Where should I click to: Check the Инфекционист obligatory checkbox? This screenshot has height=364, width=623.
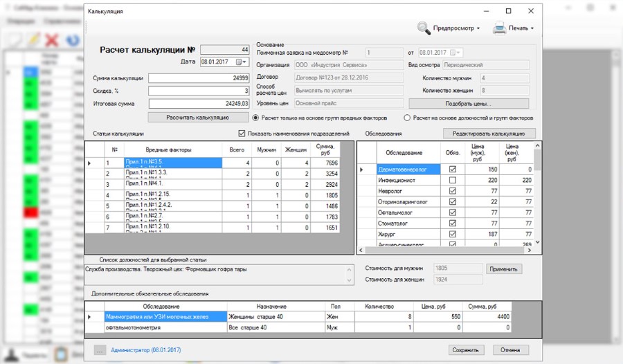click(453, 180)
